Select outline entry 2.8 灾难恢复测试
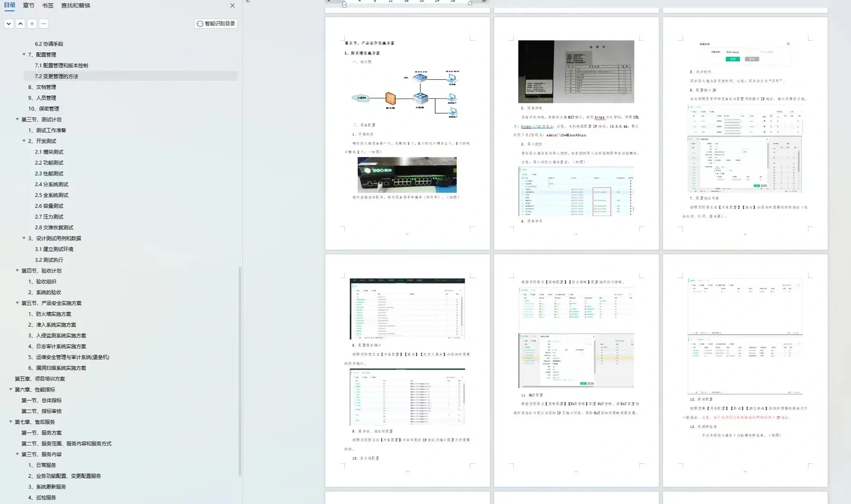Viewport: 851px width, 504px height. pos(54,228)
